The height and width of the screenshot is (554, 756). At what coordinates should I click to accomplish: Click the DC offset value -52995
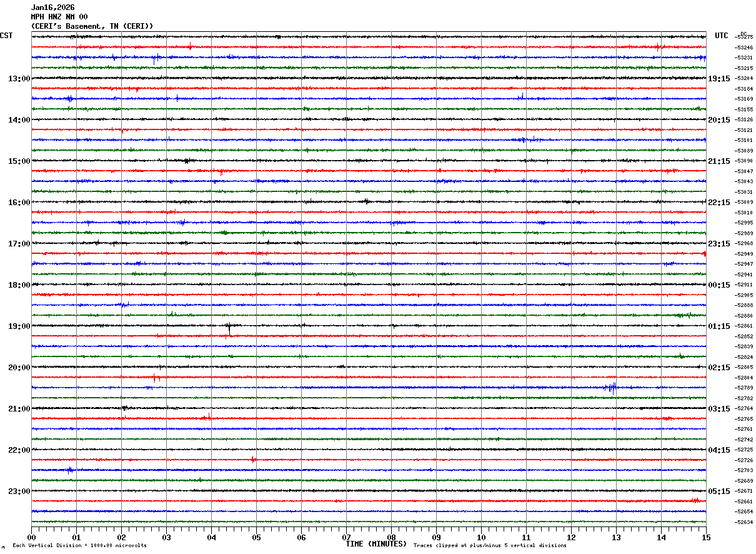744,223
